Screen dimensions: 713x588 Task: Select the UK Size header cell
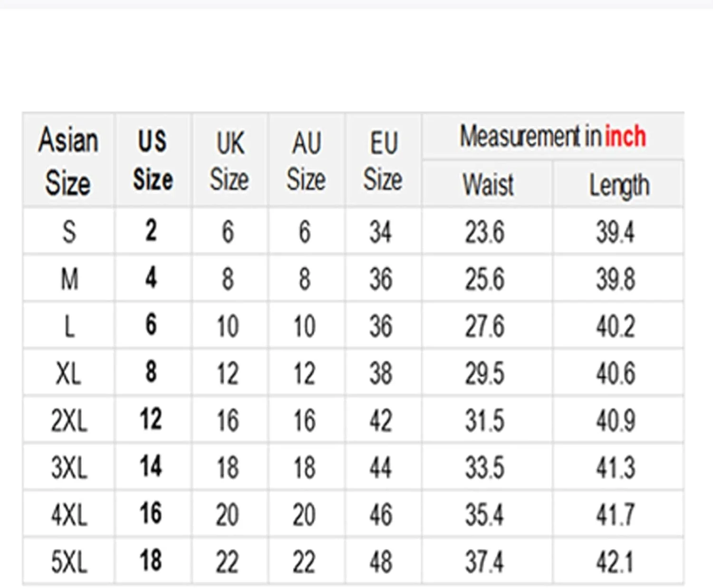point(230,161)
